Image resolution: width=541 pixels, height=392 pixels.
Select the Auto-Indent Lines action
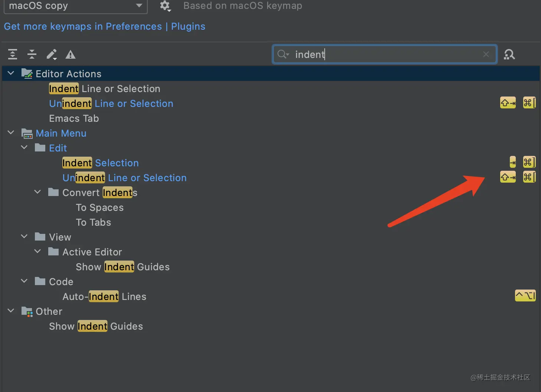pyautogui.click(x=104, y=297)
